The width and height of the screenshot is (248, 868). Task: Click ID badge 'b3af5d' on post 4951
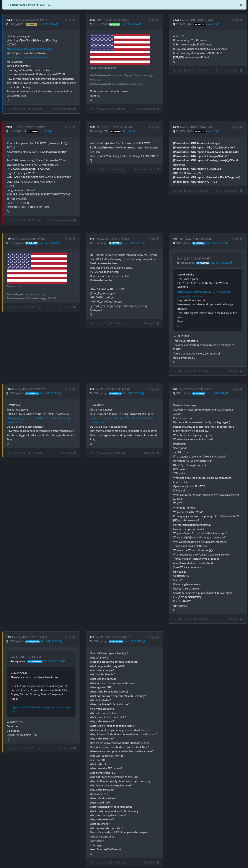(31, 24)
